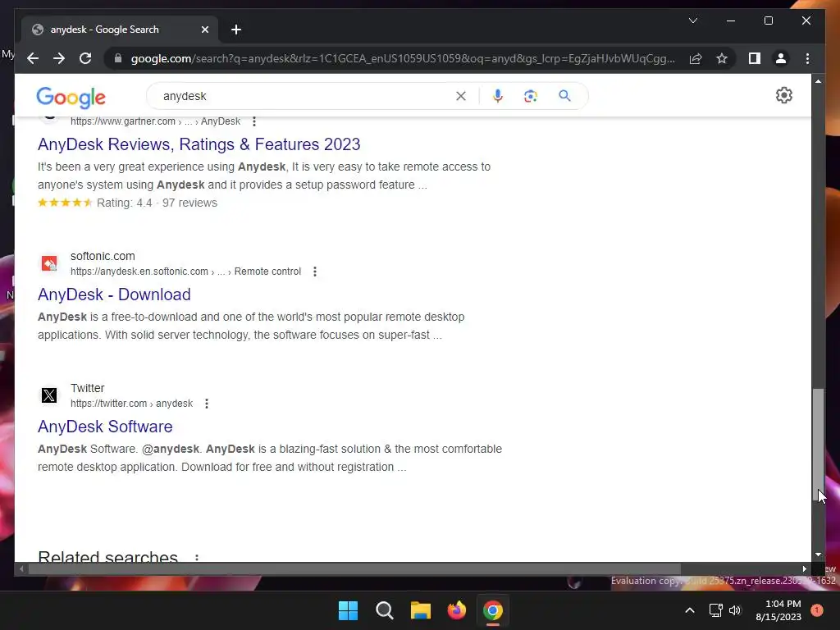840x630 pixels.
Task: Click the Twitter X favicon
Action: click(x=49, y=395)
